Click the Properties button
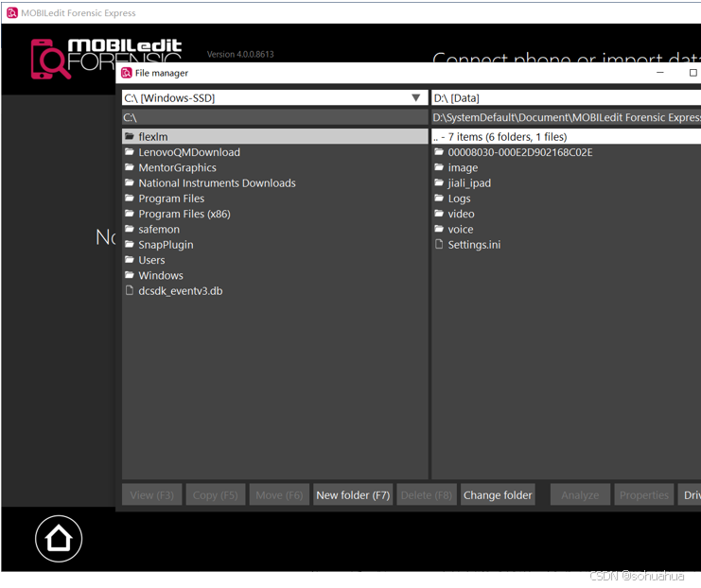701x588 pixels. [x=644, y=494]
